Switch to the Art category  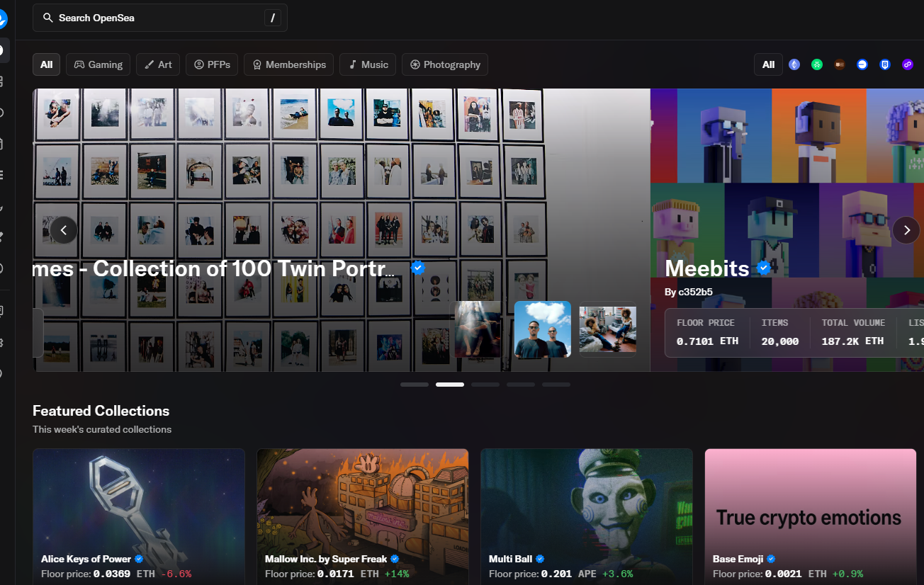click(158, 64)
